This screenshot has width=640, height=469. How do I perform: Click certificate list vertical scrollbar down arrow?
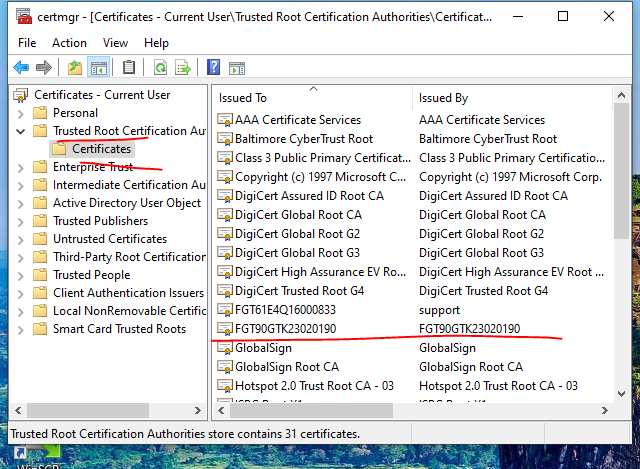click(x=621, y=394)
